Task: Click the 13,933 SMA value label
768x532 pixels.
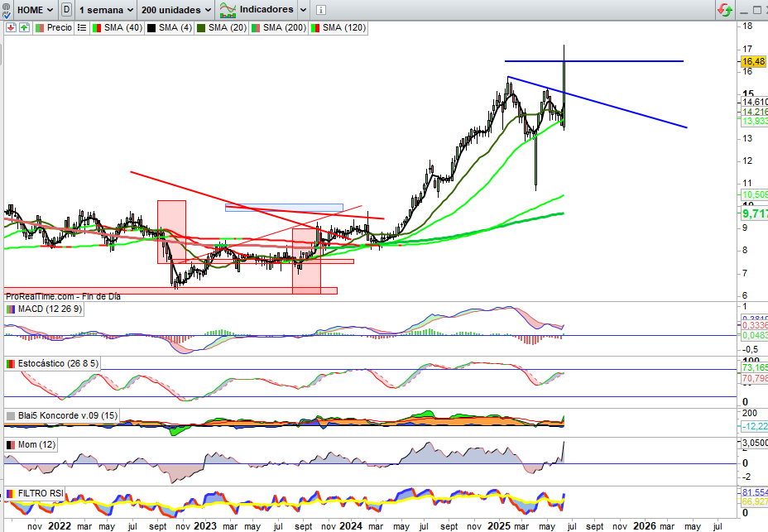Action: pyautogui.click(x=755, y=121)
